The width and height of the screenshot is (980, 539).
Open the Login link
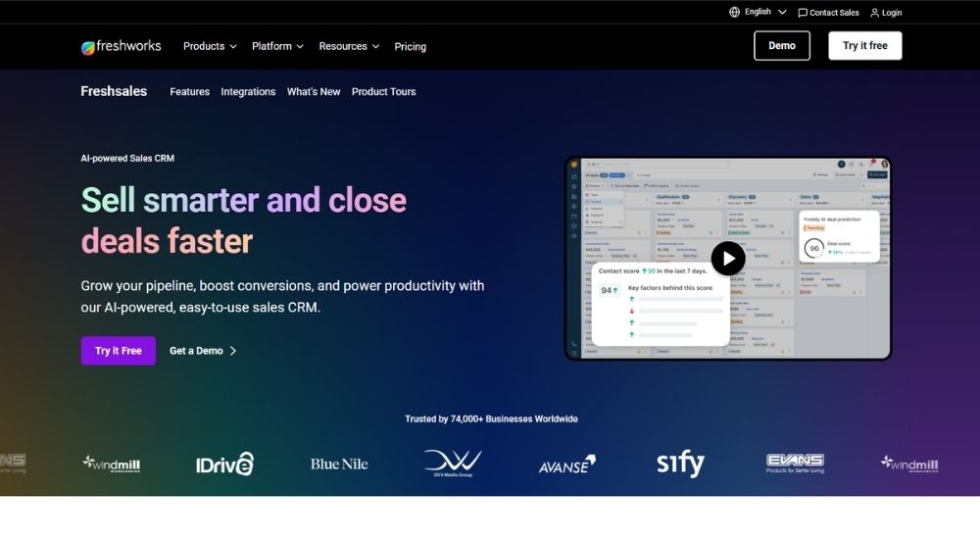pyautogui.click(x=891, y=13)
